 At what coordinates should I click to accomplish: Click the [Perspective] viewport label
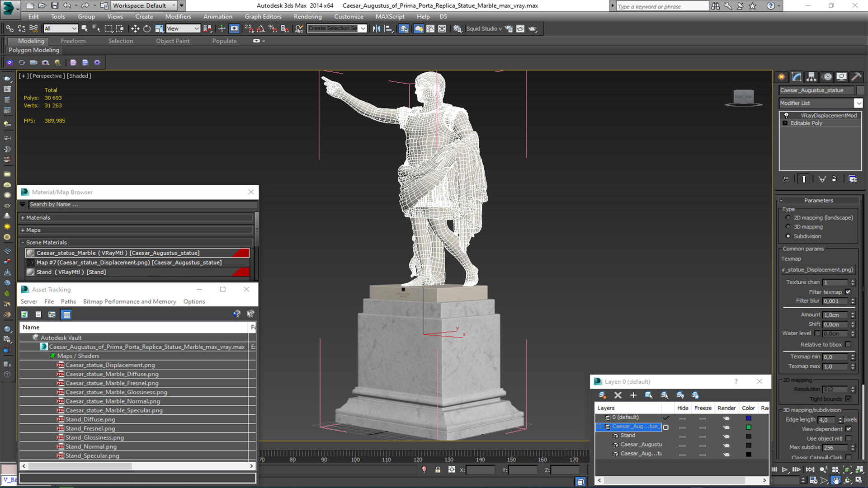click(x=47, y=76)
